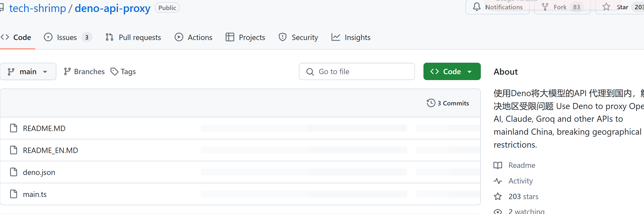Click the Readme book icon
The image size is (644, 214).
pos(497,165)
